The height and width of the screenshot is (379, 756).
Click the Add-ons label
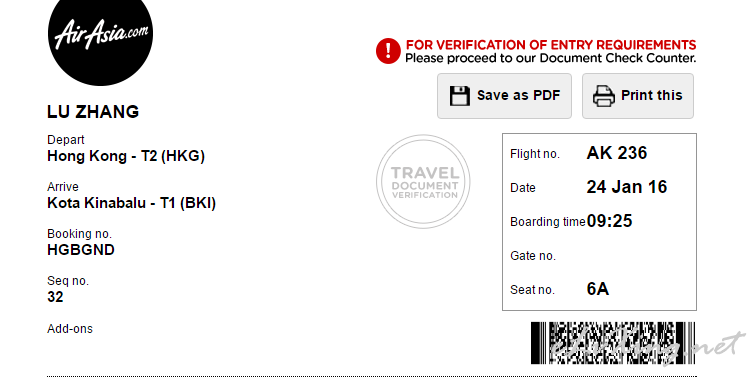click(x=70, y=329)
